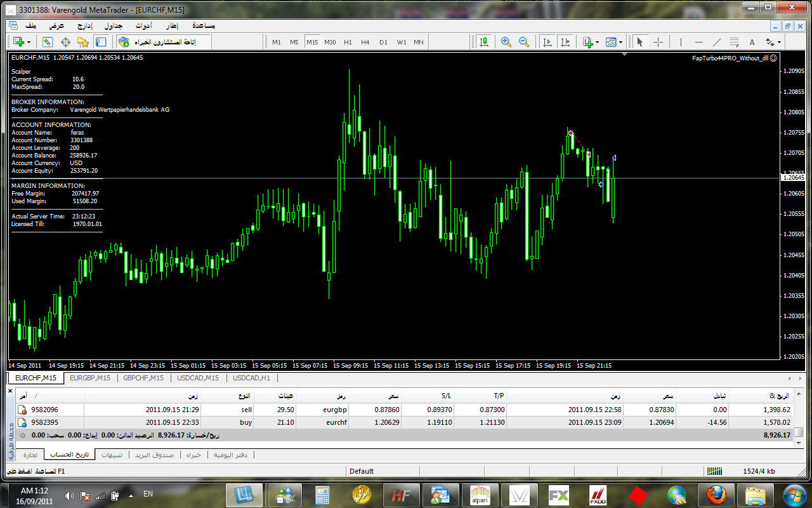Toggle the Auto Scroll chart icon

(547, 42)
